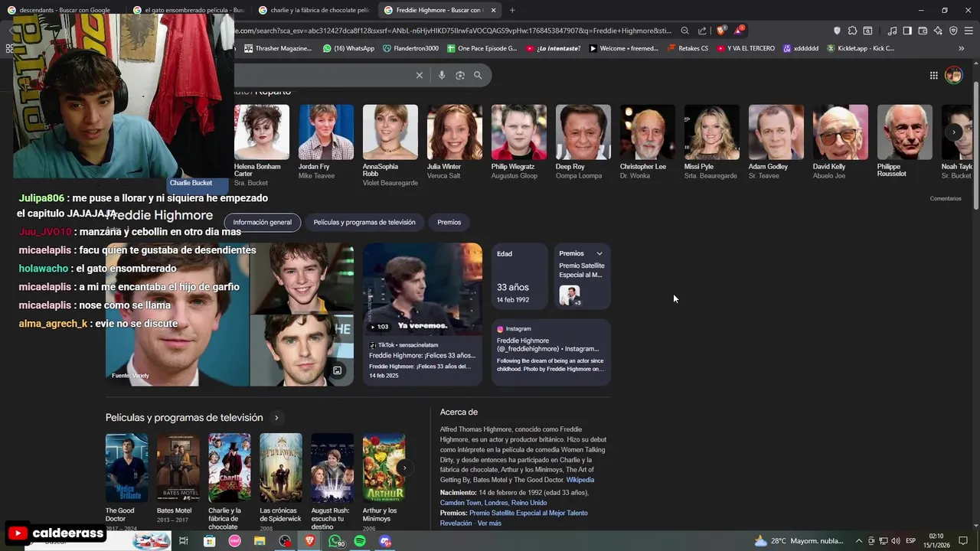Select Películas y programas de televisión chip

[364, 222]
